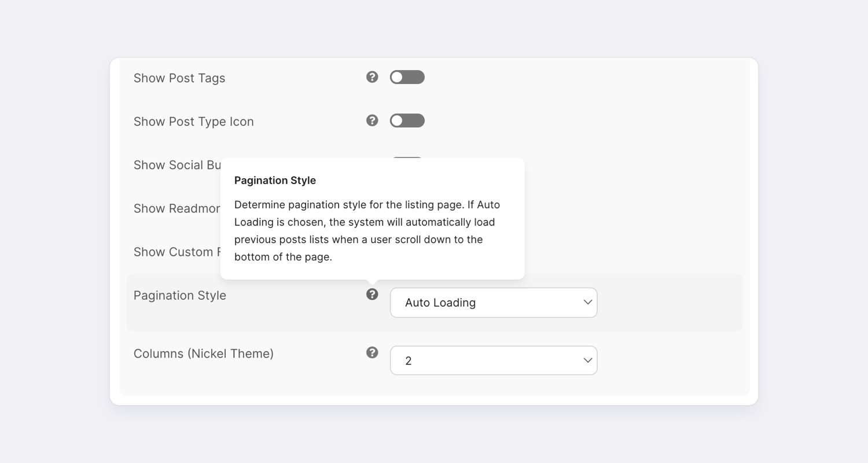
Task: Open the Columns (Nickel Theme) dropdown
Action: tap(493, 360)
